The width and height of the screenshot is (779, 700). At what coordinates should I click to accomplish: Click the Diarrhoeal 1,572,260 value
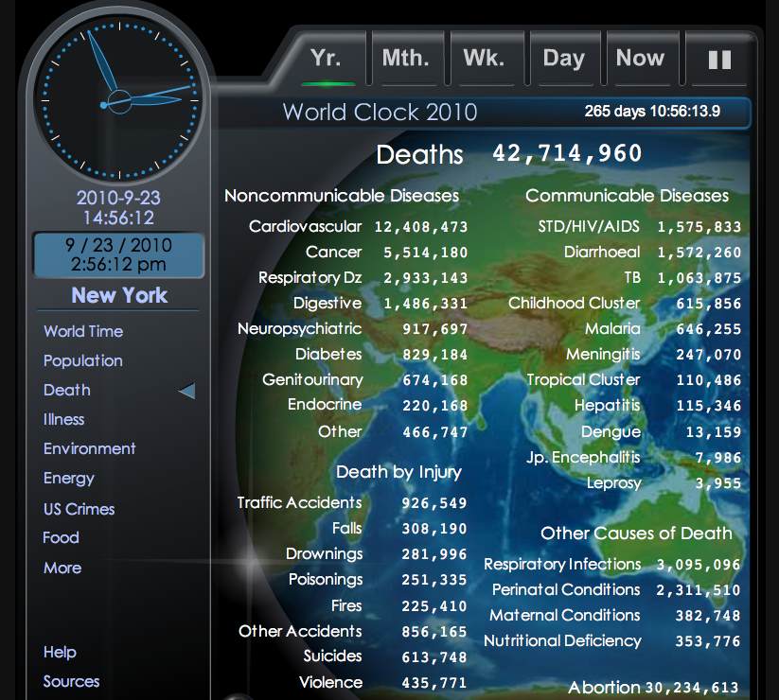point(699,253)
